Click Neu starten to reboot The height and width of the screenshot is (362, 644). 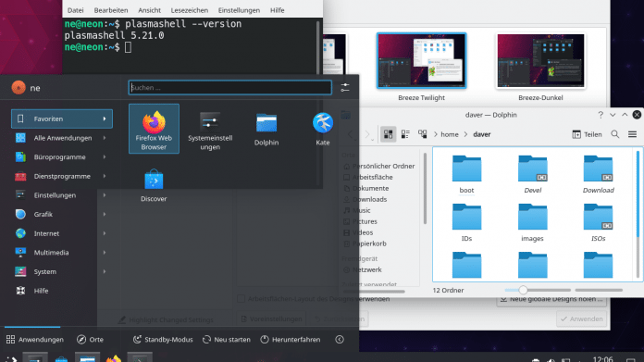coord(227,340)
